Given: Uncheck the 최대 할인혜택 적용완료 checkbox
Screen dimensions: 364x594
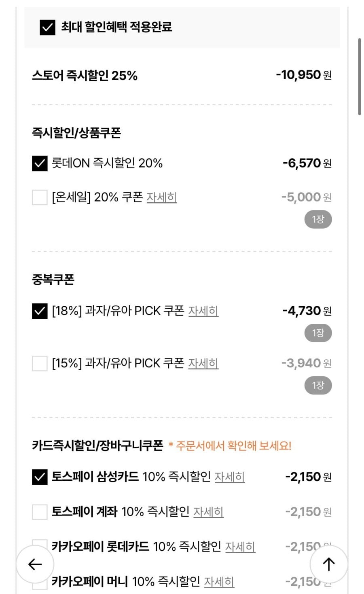Looking at the screenshot, I should tap(47, 28).
